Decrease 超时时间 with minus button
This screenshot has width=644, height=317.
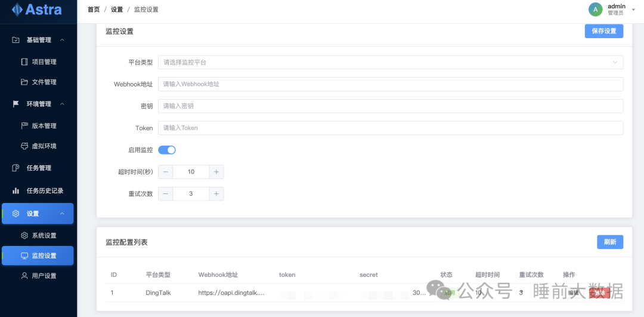[166, 172]
